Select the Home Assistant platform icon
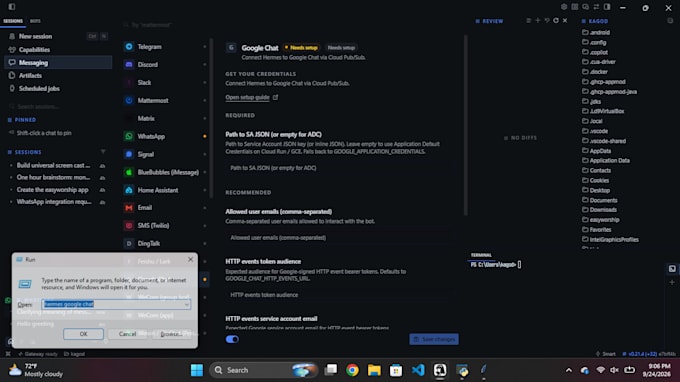680x382 pixels. tap(129, 190)
